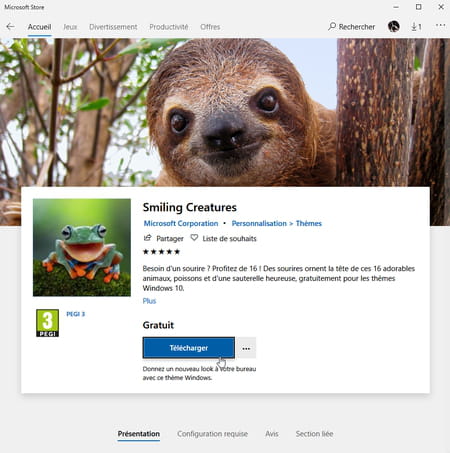This screenshot has height=453, width=450.
Task: Switch to the Divertissement tab
Action: tap(113, 27)
